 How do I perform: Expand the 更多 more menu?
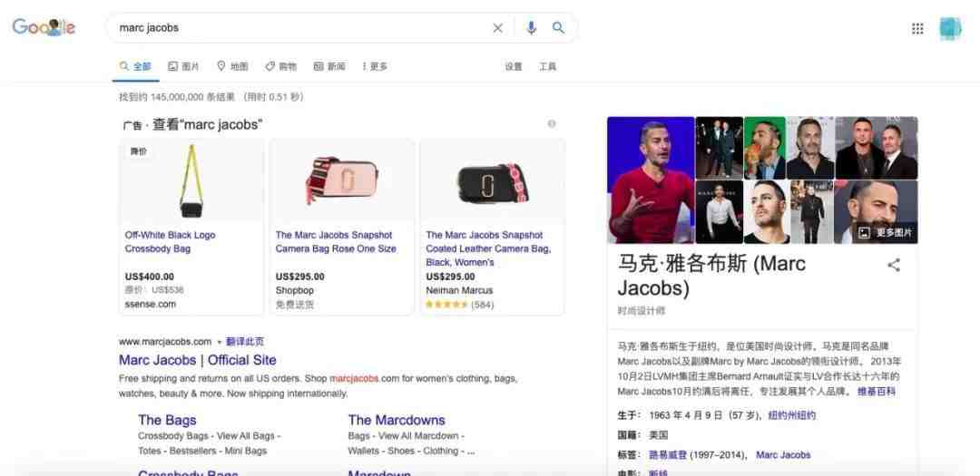(x=375, y=66)
